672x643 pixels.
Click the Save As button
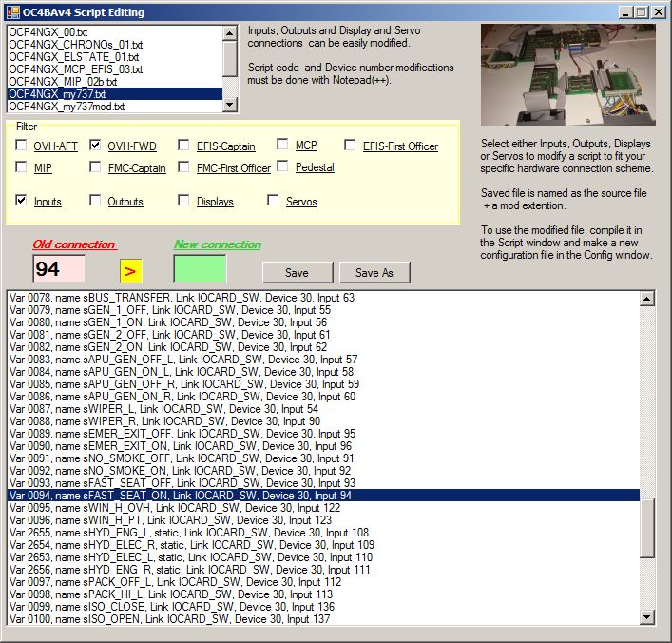374,272
